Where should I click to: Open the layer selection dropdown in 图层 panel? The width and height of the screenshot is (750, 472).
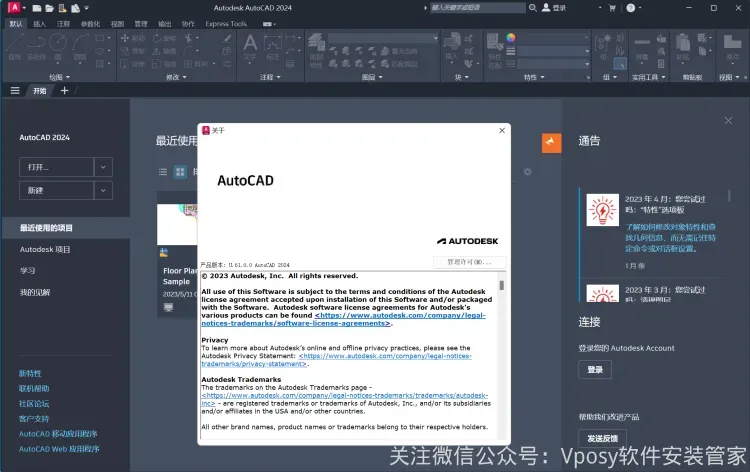tap(383, 38)
